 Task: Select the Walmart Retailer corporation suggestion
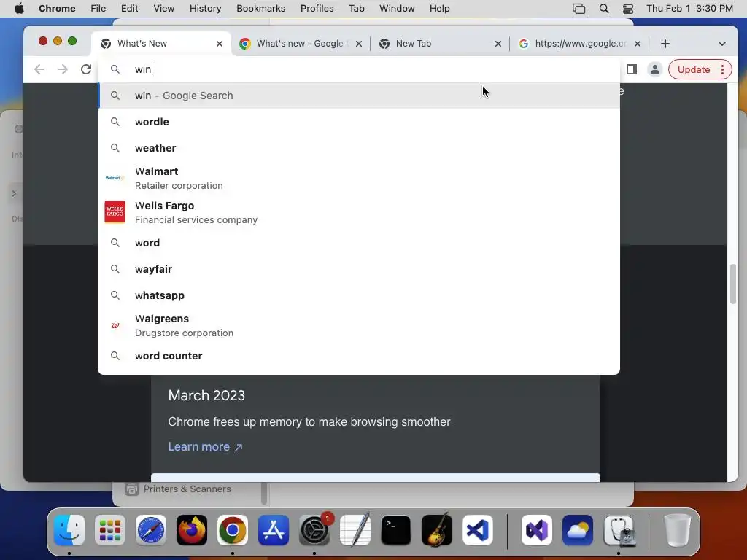[359, 178]
